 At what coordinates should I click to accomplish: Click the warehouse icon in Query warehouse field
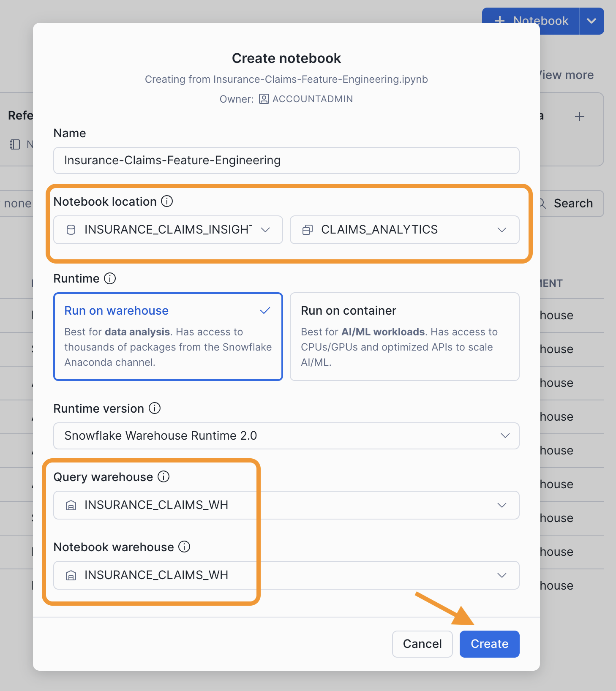(71, 505)
